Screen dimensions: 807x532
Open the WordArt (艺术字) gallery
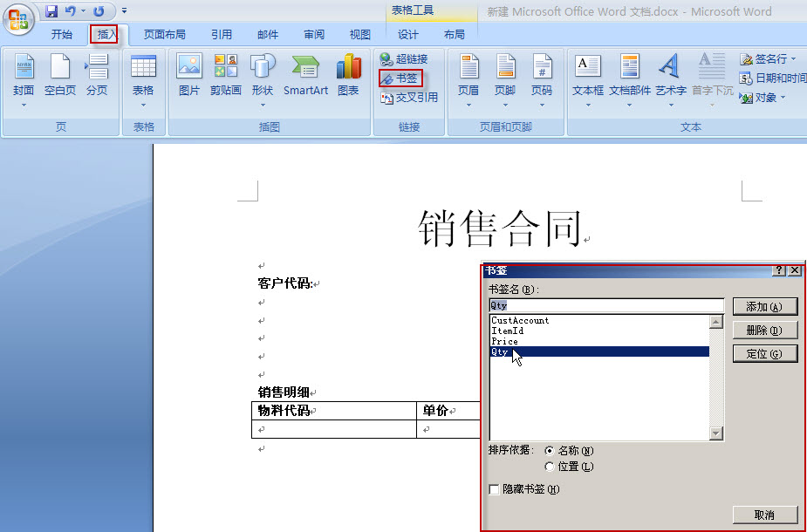pos(671,75)
